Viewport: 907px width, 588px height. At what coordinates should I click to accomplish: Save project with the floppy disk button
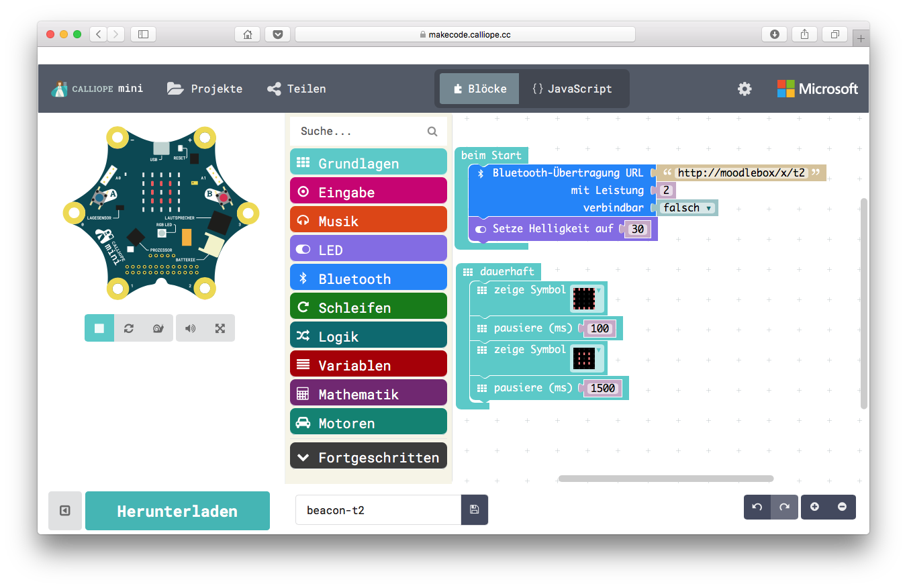(475, 510)
